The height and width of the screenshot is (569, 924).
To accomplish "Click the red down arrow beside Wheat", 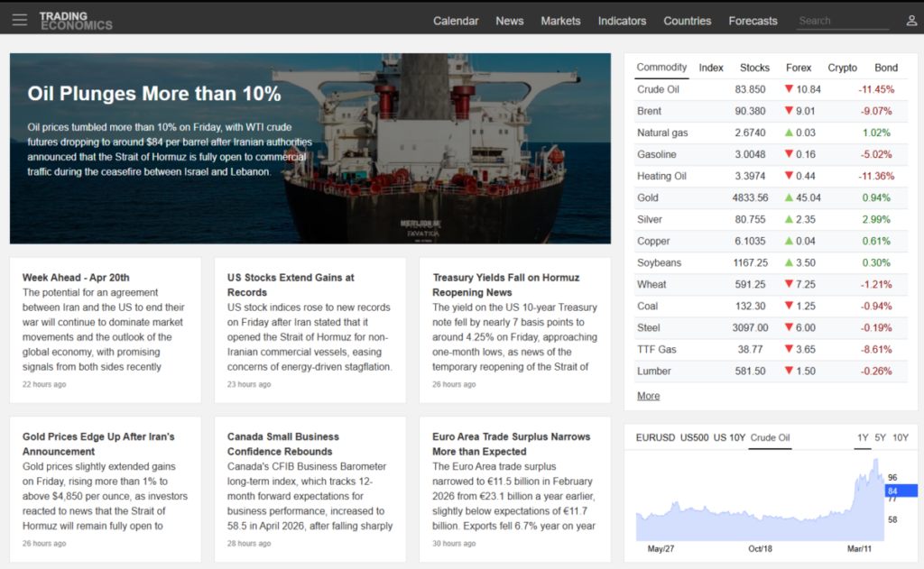I will point(789,284).
